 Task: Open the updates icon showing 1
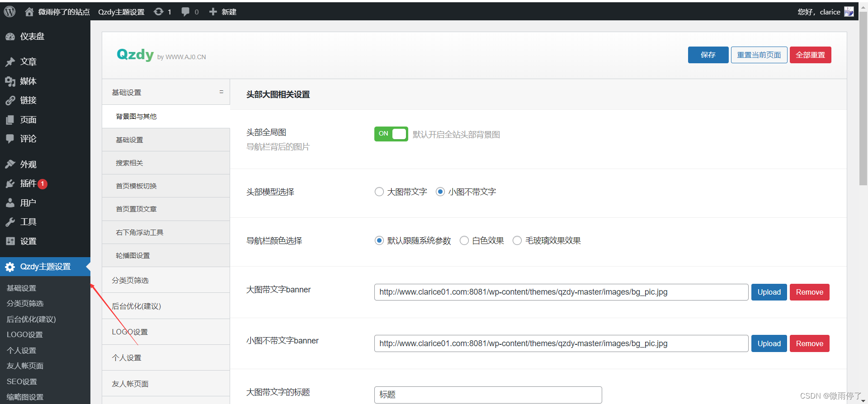click(x=159, y=12)
